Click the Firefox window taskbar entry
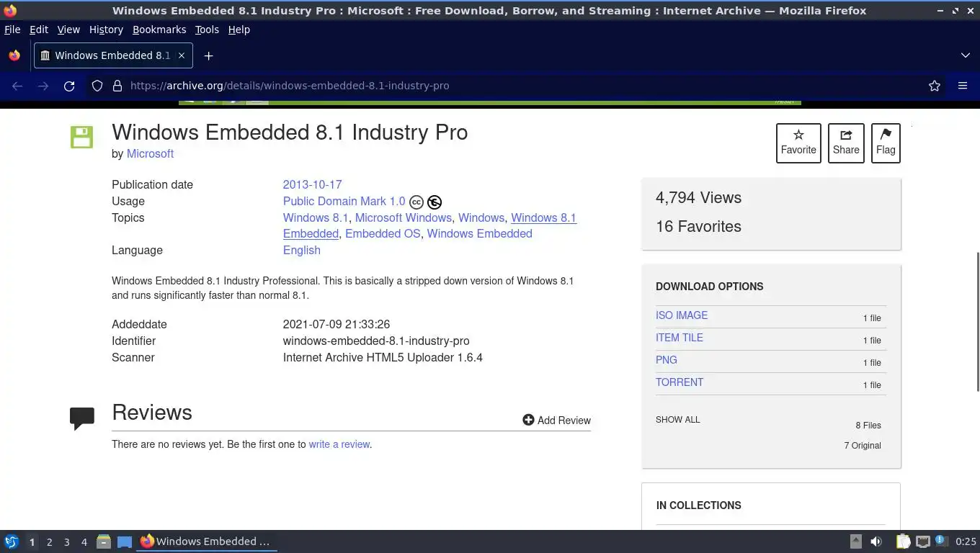980x553 pixels. pos(207,541)
